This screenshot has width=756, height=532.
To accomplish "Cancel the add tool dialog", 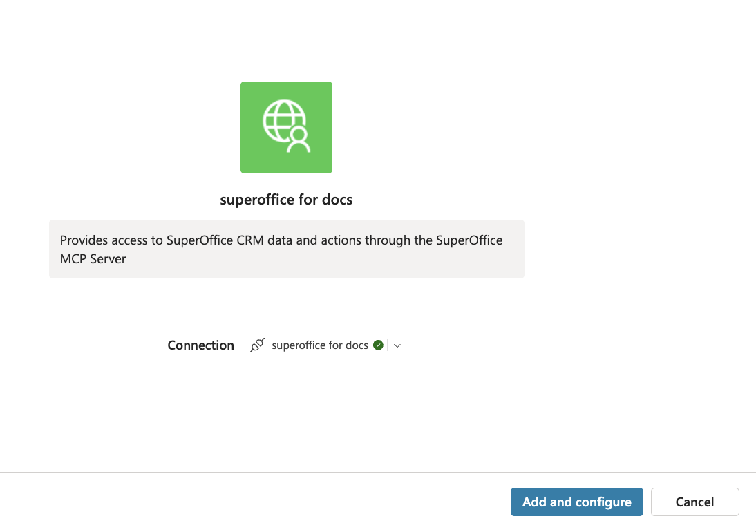I will [694, 502].
